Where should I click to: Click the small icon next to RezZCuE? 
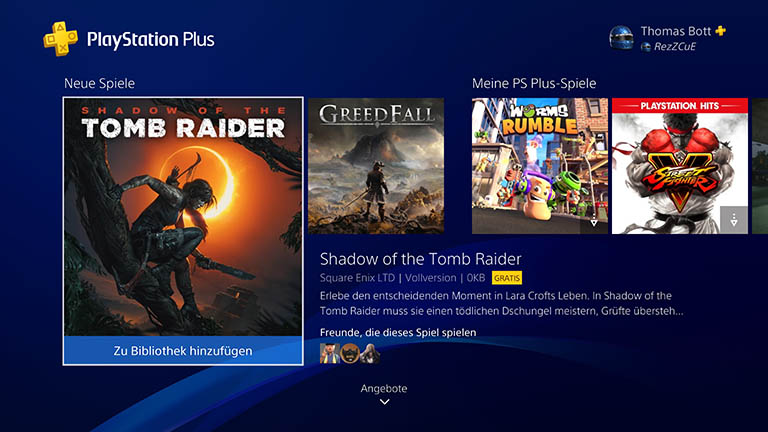[x=646, y=47]
